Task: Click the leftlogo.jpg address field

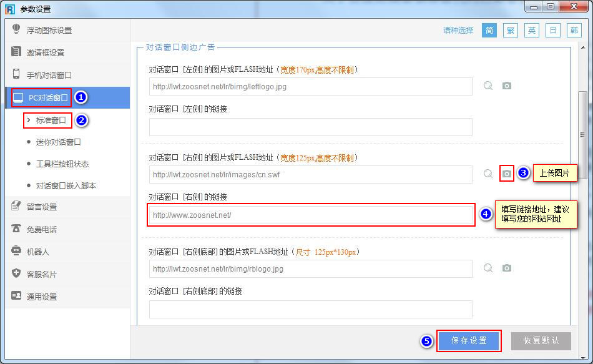Action: (x=311, y=87)
